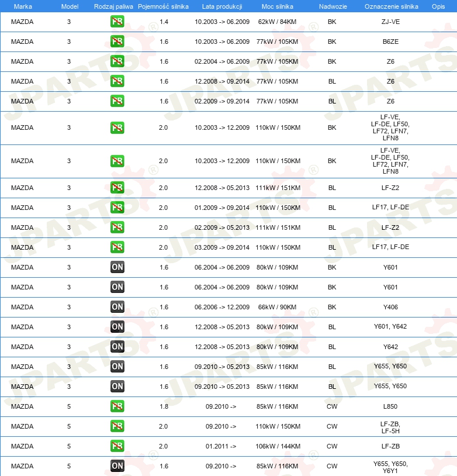Click MAZDA in the B6ZE row

(x=22, y=42)
